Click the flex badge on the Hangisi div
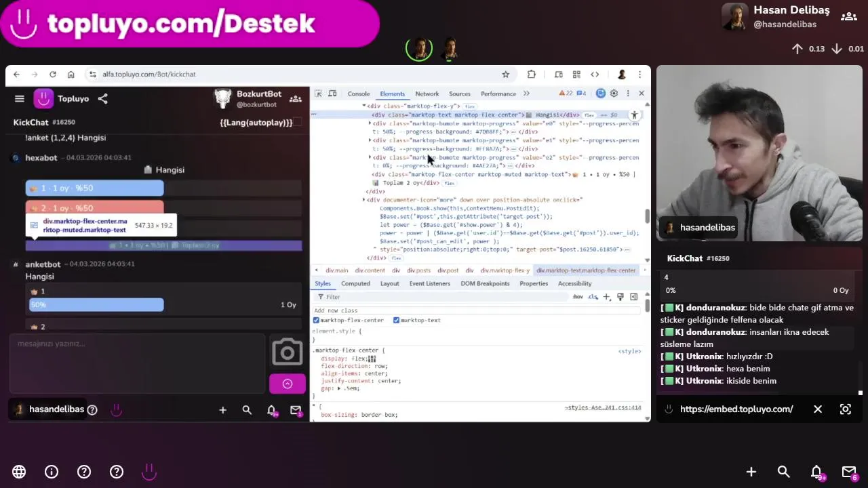 pos(589,115)
